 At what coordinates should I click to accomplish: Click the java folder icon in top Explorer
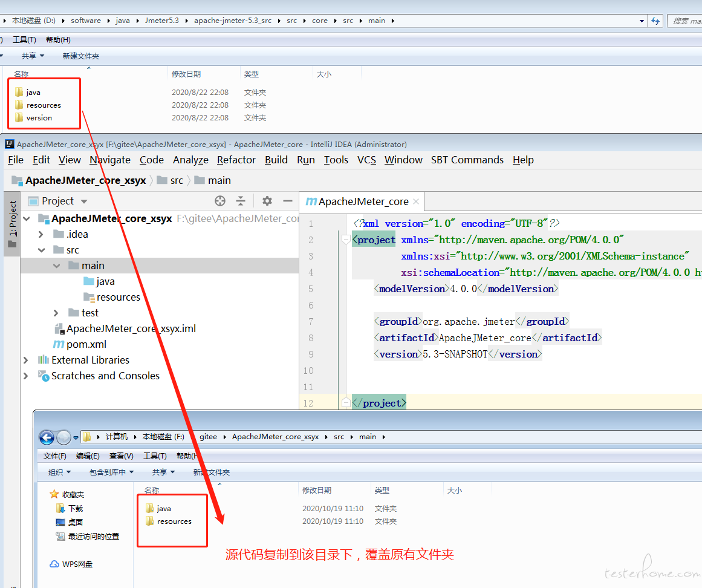(19, 92)
